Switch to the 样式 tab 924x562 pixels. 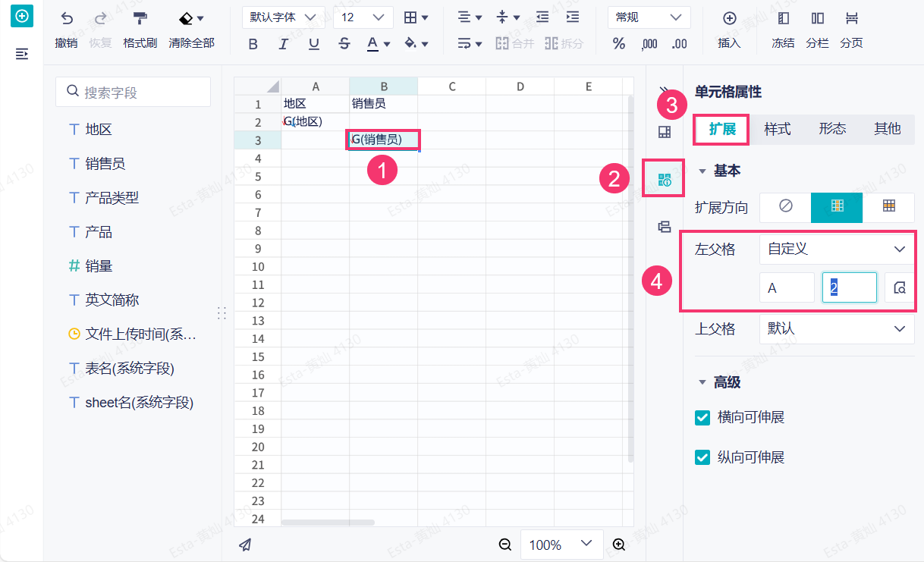778,129
